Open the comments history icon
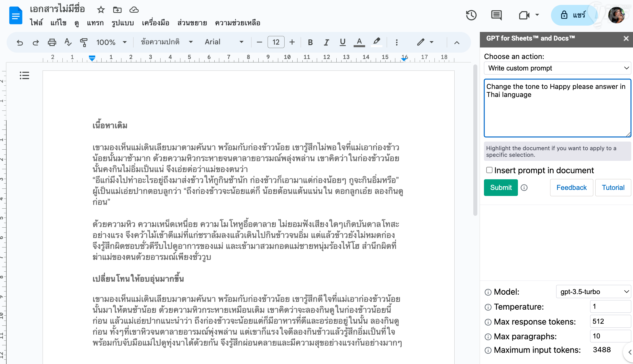Image resolution: width=633 pixels, height=364 pixels. tap(496, 15)
